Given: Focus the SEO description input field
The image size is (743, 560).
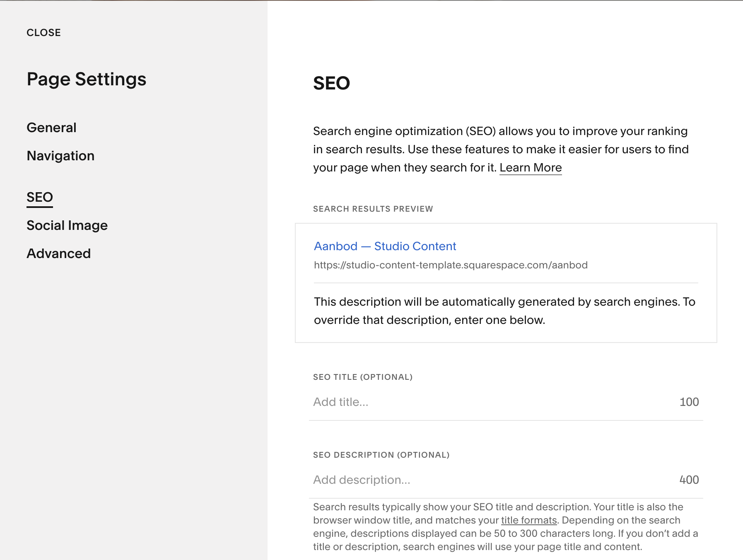Looking at the screenshot, I should [489, 480].
